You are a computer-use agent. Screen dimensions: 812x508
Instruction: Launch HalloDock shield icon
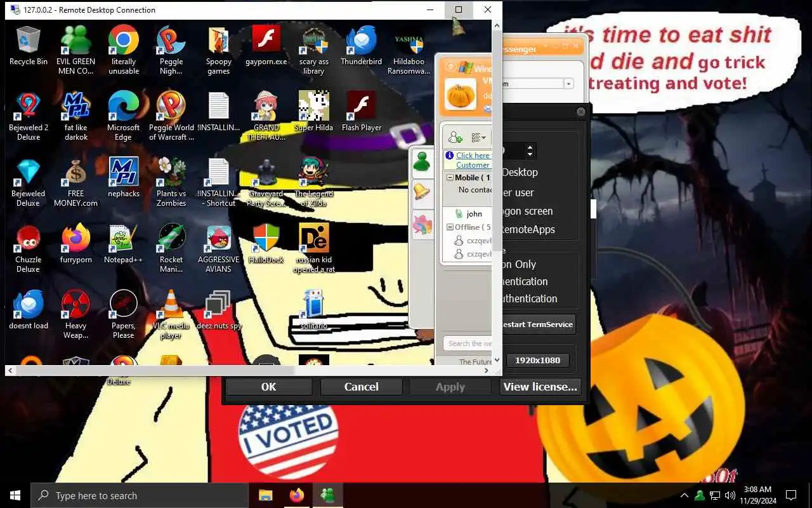[x=266, y=244]
